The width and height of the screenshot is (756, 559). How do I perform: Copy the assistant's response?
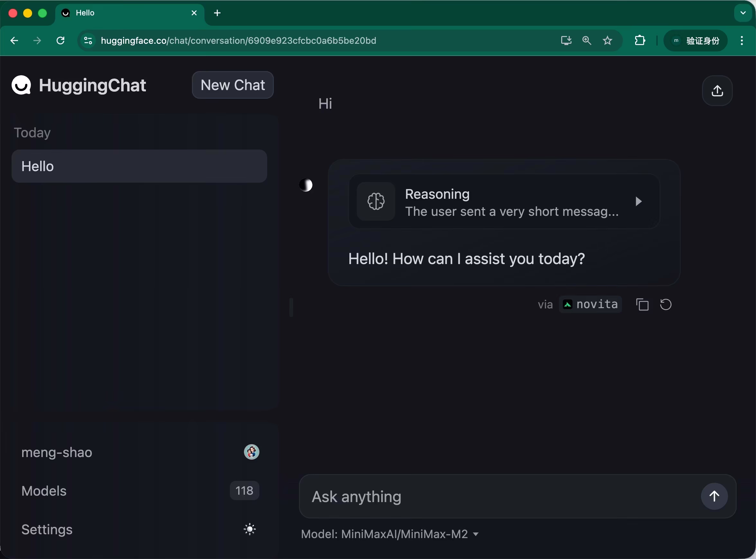pos(642,304)
